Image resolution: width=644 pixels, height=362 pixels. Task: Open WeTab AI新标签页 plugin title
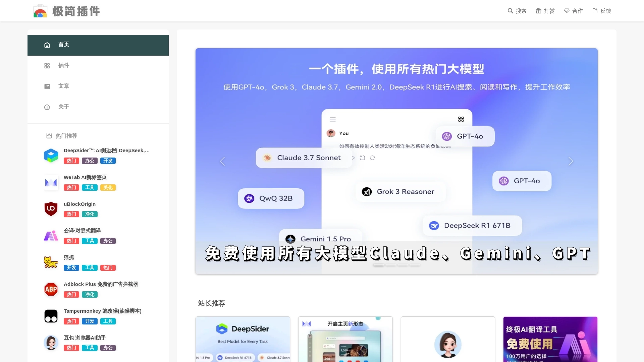pos(85,177)
